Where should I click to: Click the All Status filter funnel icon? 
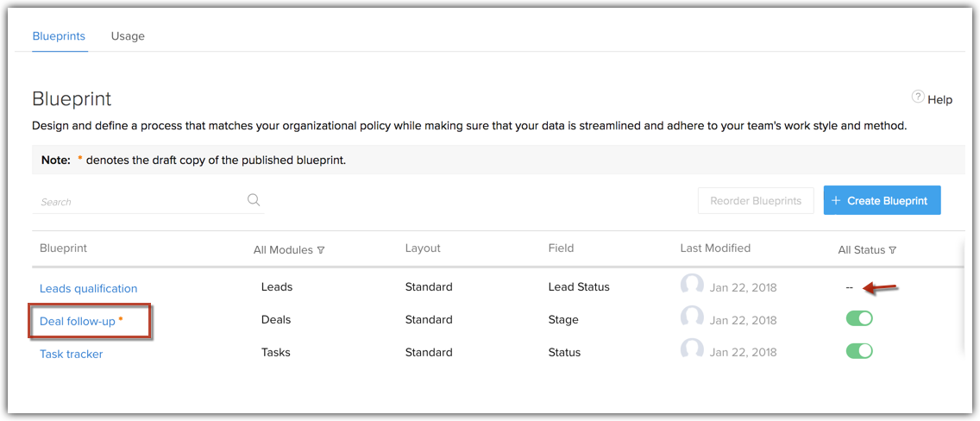[x=893, y=250]
